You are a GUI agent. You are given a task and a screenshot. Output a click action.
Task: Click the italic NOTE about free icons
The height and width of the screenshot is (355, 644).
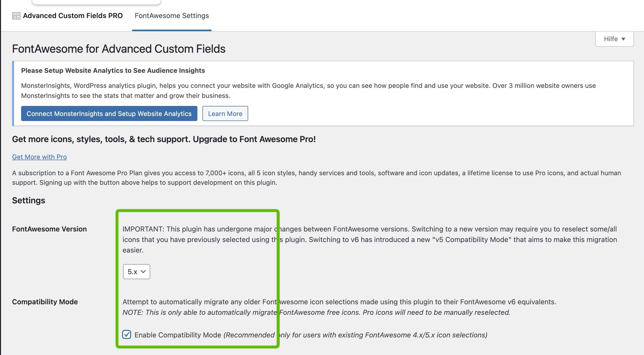tap(316, 312)
